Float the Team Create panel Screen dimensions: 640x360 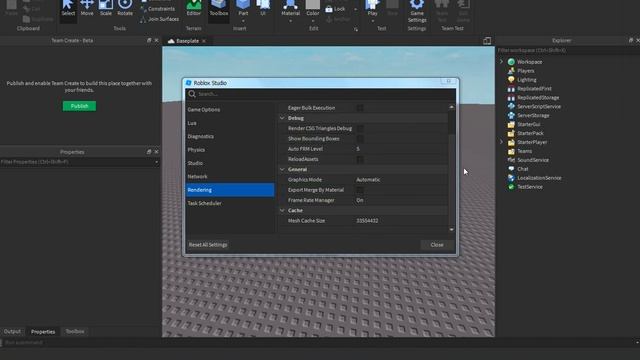149,40
